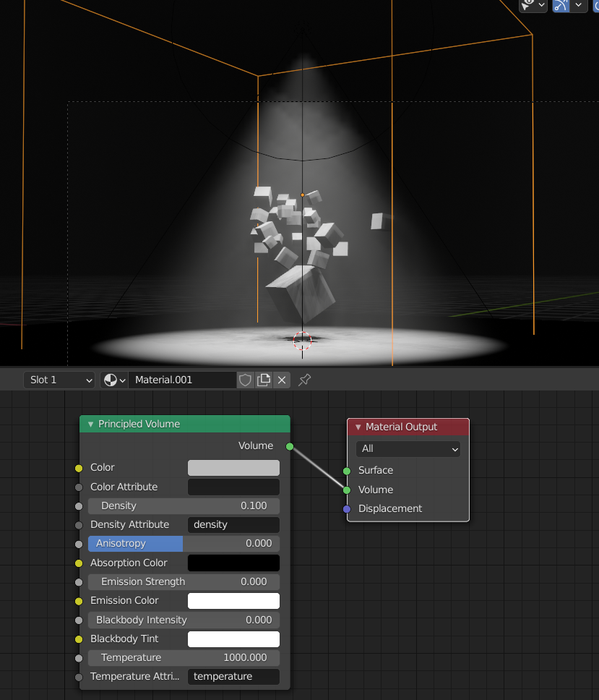
Task: Open the gizmo options dropdown arrow
Action: (579, 5)
